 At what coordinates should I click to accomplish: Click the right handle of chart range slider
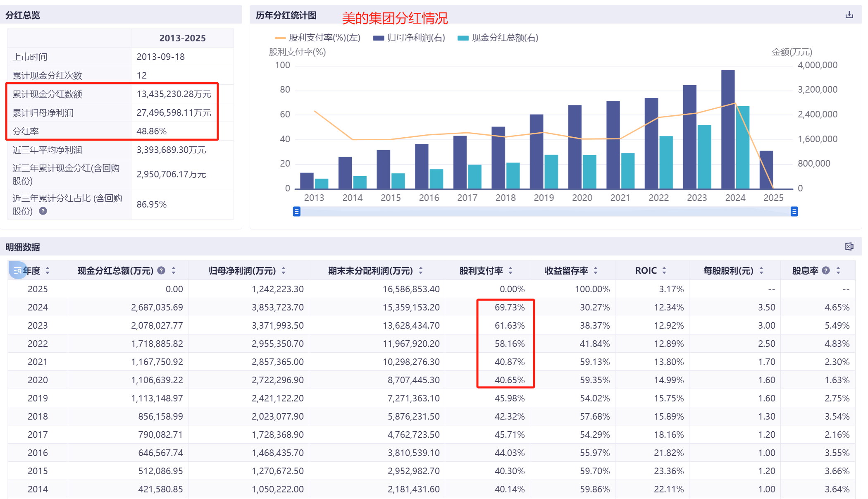(x=794, y=212)
